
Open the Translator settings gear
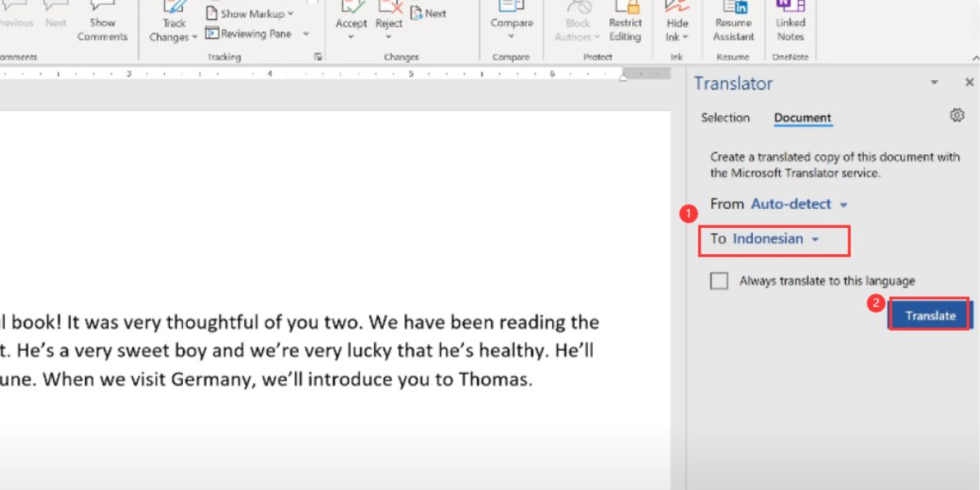pos(956,114)
